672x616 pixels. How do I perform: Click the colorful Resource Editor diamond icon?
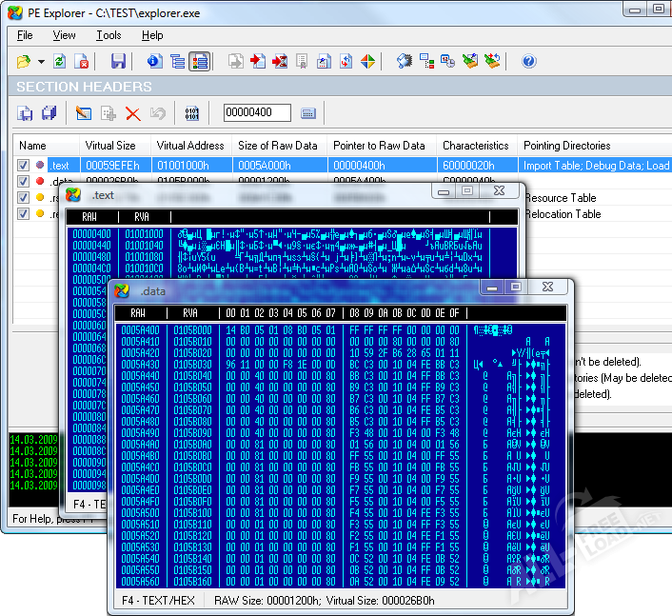click(366, 62)
